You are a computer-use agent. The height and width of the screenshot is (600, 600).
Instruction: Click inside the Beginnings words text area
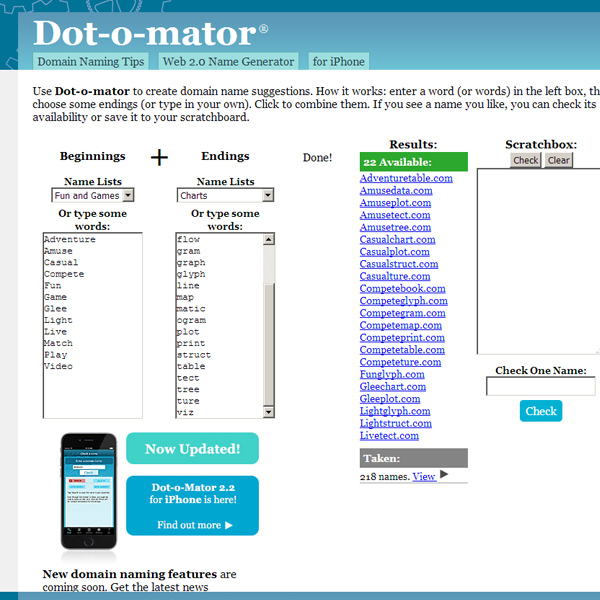(x=93, y=325)
